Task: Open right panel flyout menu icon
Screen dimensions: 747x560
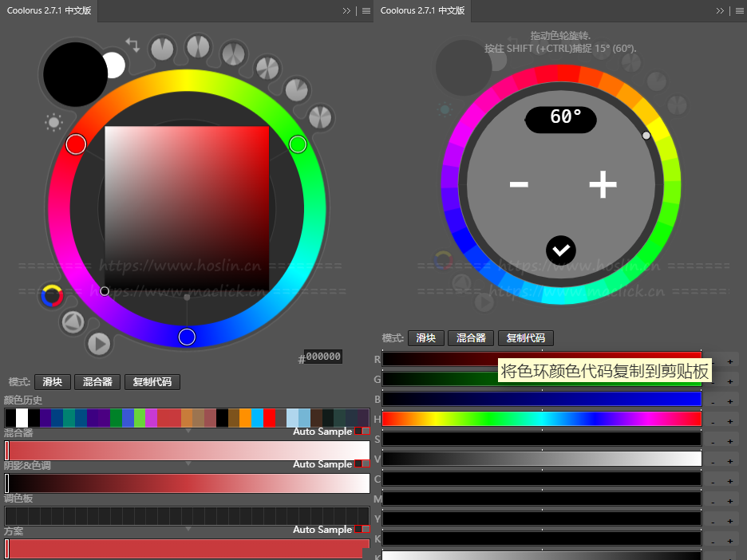Action: tap(739, 10)
